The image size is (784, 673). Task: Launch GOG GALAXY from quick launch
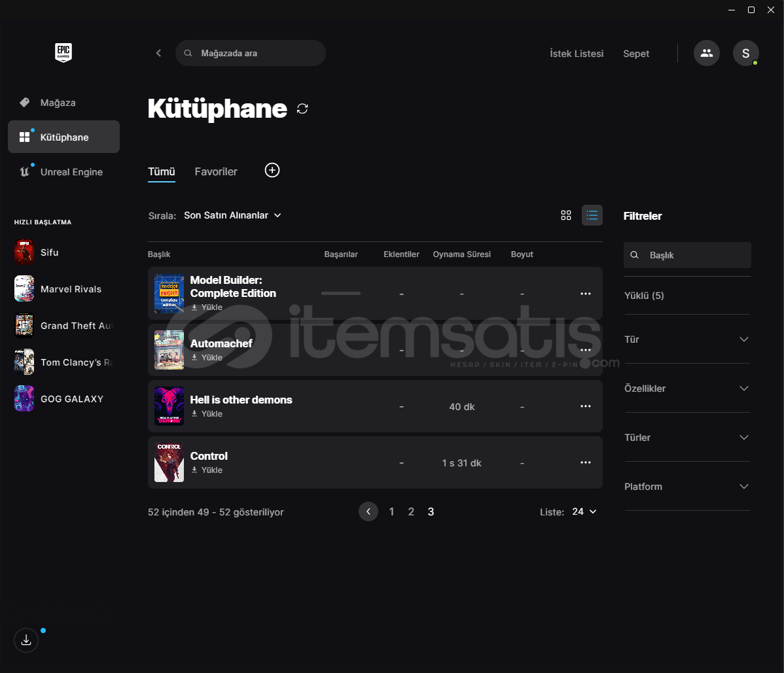[x=63, y=399]
